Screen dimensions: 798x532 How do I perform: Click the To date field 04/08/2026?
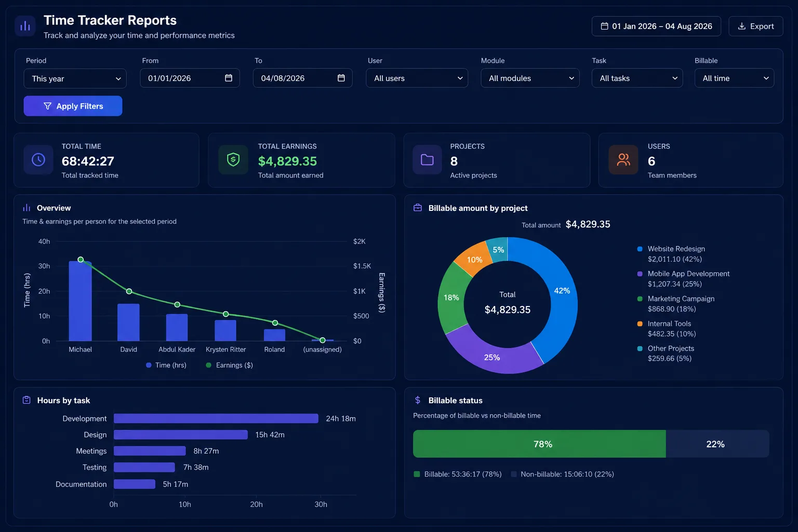tap(303, 78)
